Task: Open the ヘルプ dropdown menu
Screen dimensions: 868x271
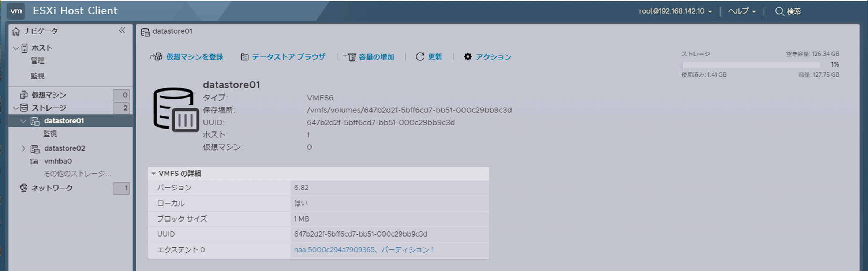Action: [x=742, y=11]
